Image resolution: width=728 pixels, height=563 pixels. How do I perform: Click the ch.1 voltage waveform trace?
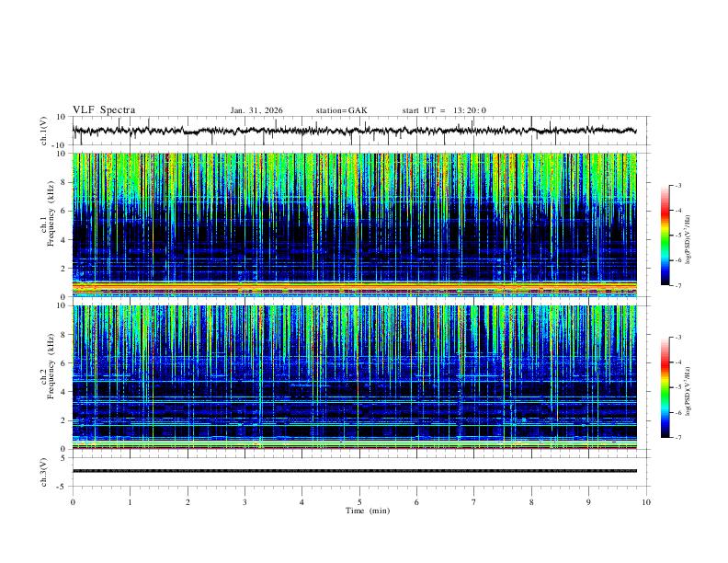coord(354,131)
